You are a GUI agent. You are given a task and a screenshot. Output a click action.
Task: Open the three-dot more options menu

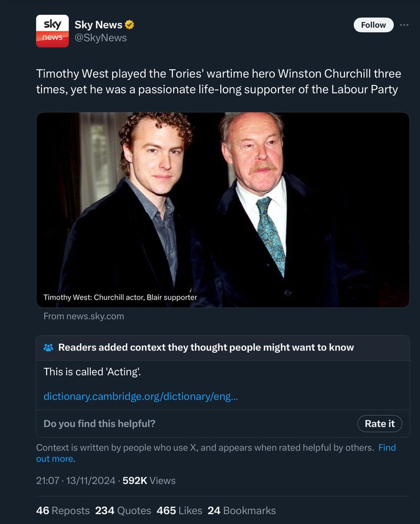click(x=404, y=25)
